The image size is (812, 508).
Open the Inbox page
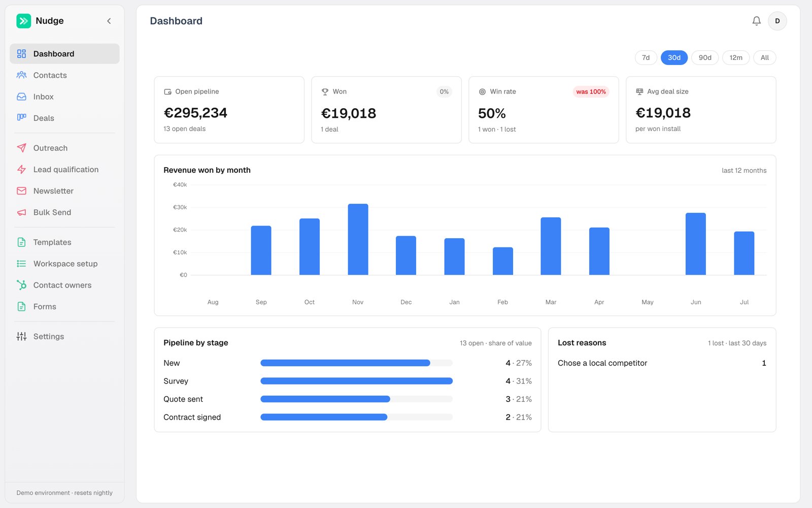(x=64, y=97)
